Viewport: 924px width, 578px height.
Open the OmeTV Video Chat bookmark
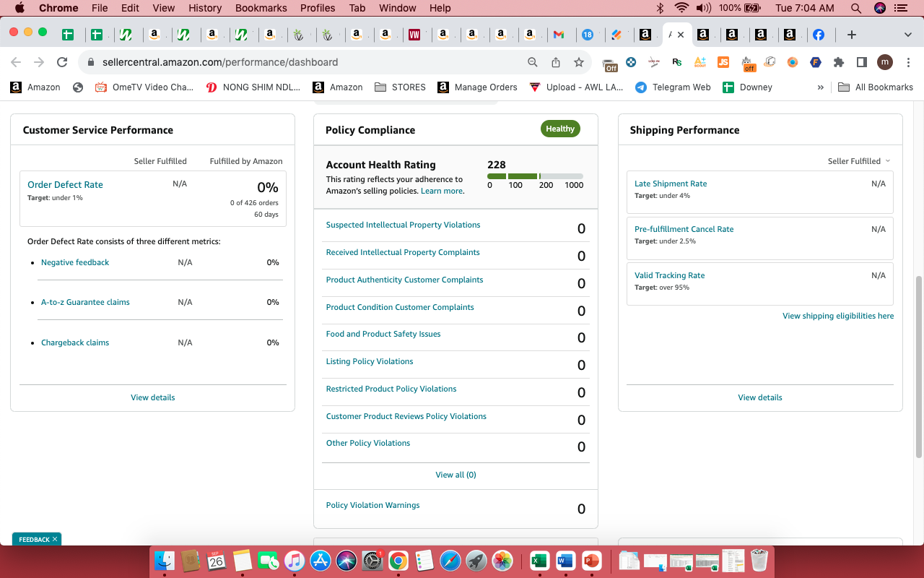[x=144, y=87]
